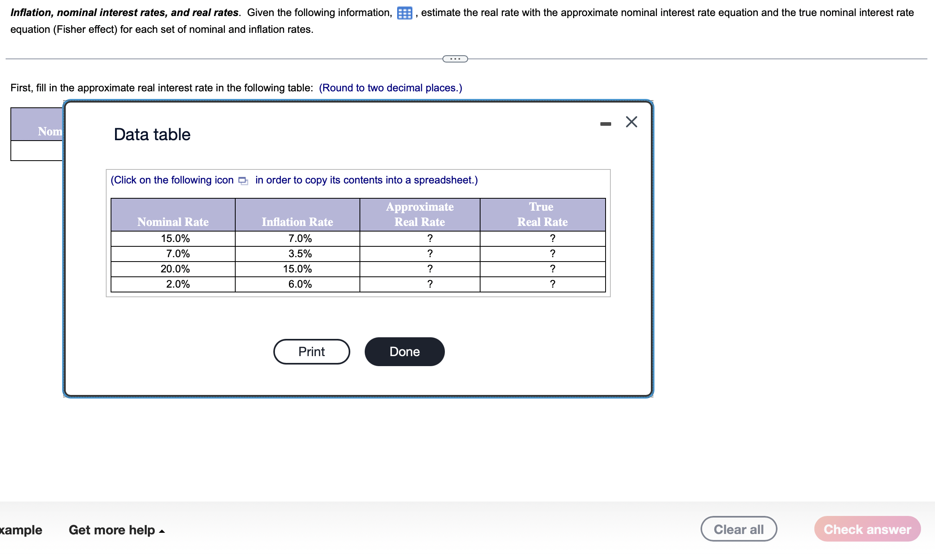
Task: Click the ellipsis divider expander
Action: click(x=455, y=59)
